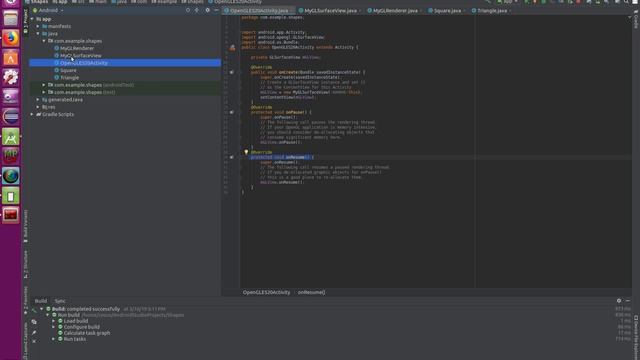
Task: Expand com.example.shapes (androidTest) package
Action: tap(44, 85)
